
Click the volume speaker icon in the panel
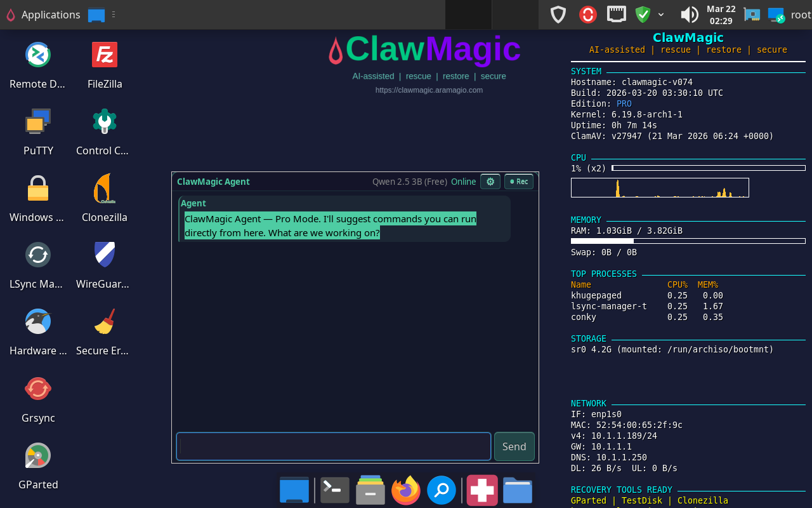click(689, 15)
